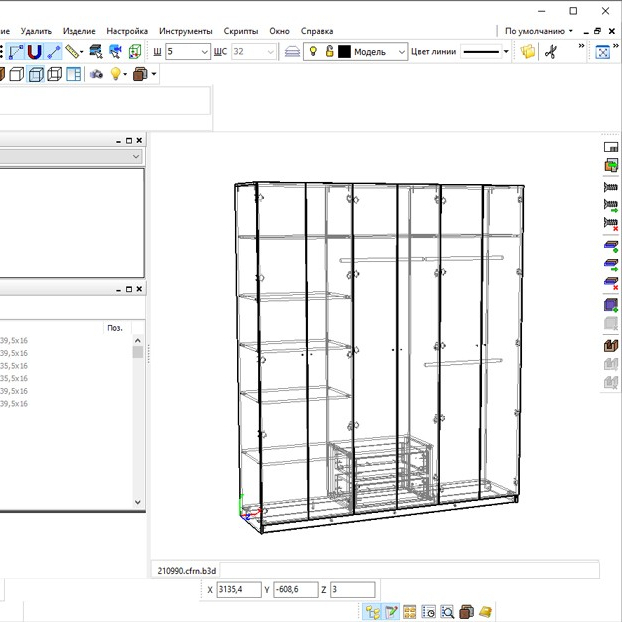Open the Ш width value combo box
Image resolution: width=622 pixels, height=622 pixels.
188,52
